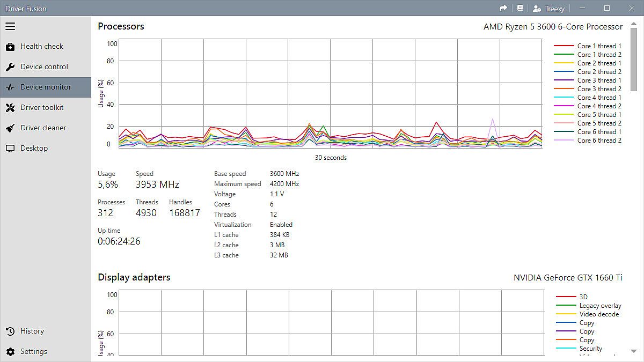The image size is (644, 362).
Task: Select Device monitor in sidebar
Action: [x=46, y=87]
